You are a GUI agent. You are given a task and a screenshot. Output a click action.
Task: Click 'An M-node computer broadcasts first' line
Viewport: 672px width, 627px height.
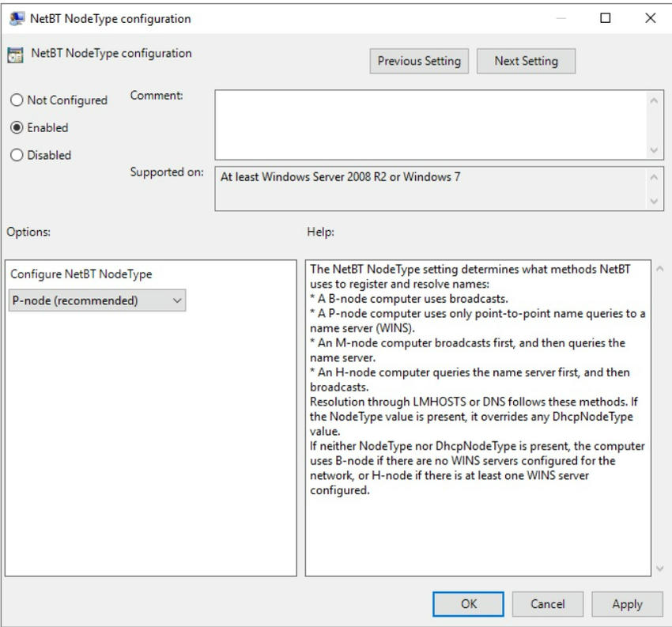point(467,343)
